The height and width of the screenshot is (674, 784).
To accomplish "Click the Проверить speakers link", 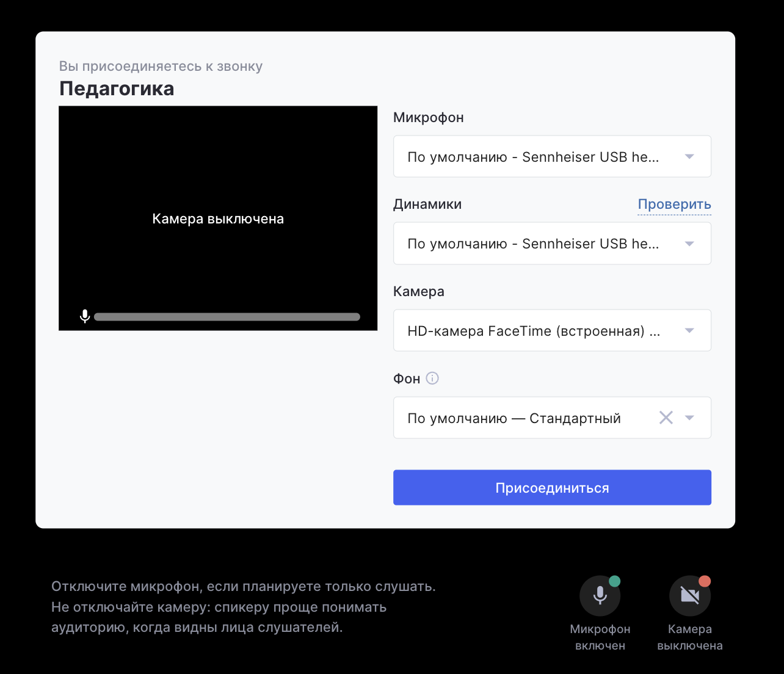I will tap(674, 205).
